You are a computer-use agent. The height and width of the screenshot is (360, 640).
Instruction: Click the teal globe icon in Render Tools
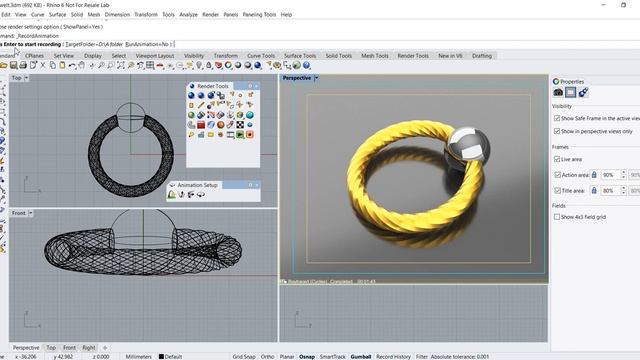pos(250,115)
